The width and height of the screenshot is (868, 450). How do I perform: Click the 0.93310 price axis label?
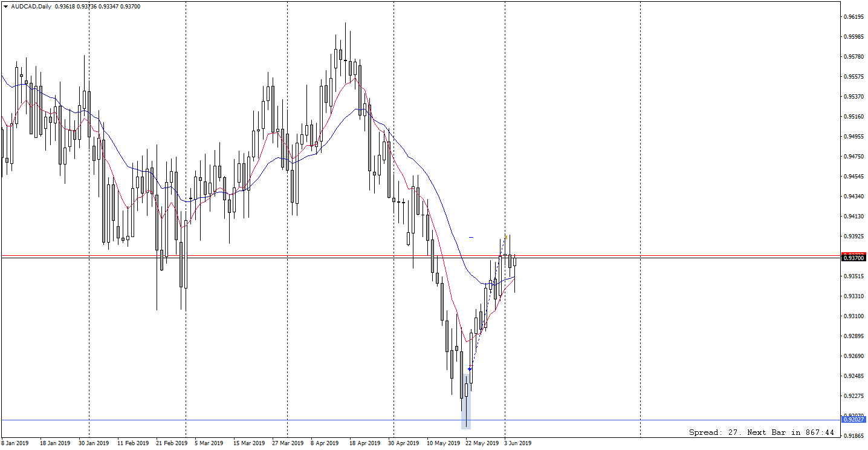click(x=853, y=296)
